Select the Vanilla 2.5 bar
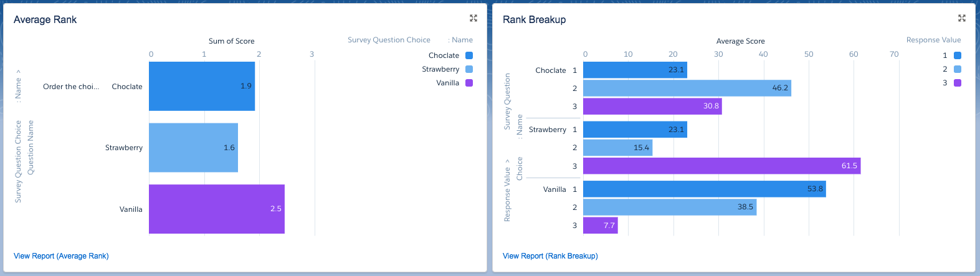Screen dimensions: 980x276 (x=216, y=209)
